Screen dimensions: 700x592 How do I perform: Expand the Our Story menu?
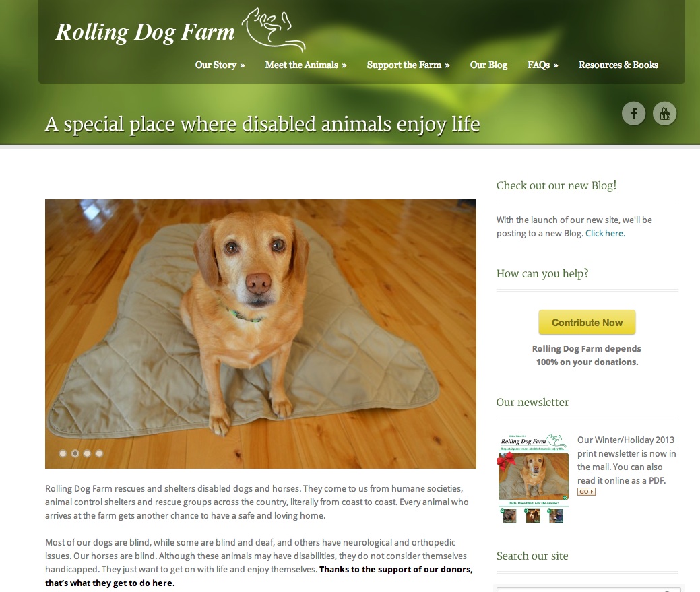(x=220, y=65)
